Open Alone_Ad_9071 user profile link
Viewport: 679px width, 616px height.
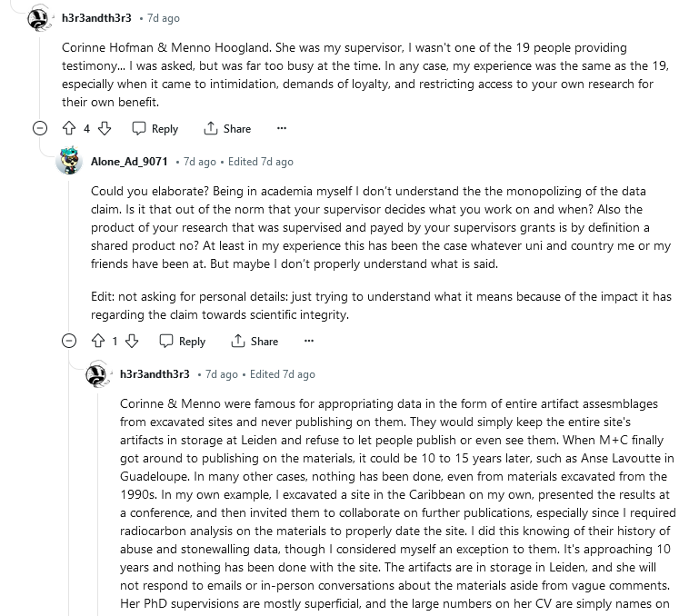click(129, 162)
